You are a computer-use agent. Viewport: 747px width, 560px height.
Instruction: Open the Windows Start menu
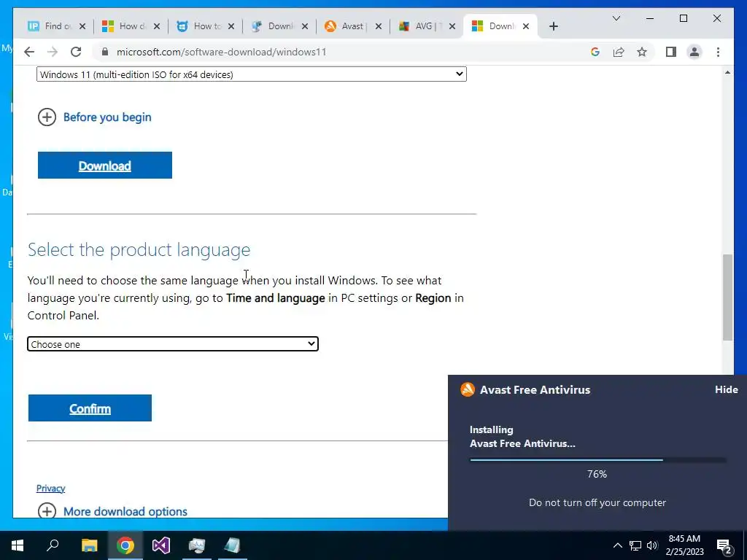(x=18, y=545)
